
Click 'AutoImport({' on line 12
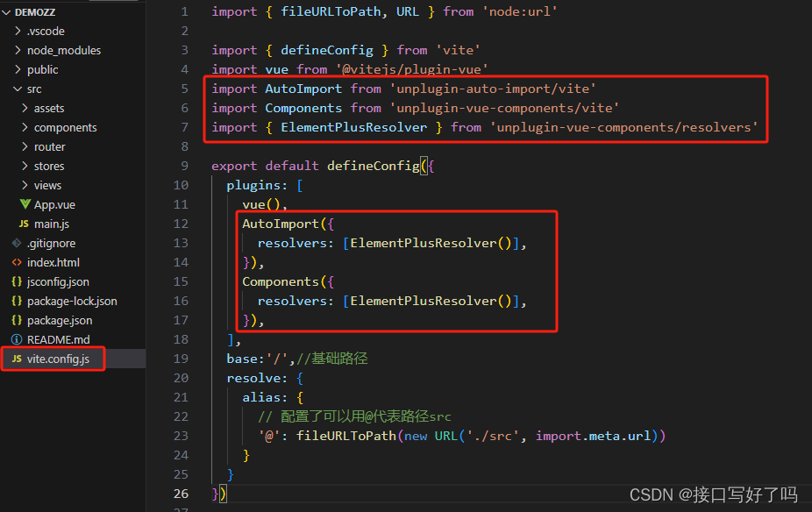point(288,224)
